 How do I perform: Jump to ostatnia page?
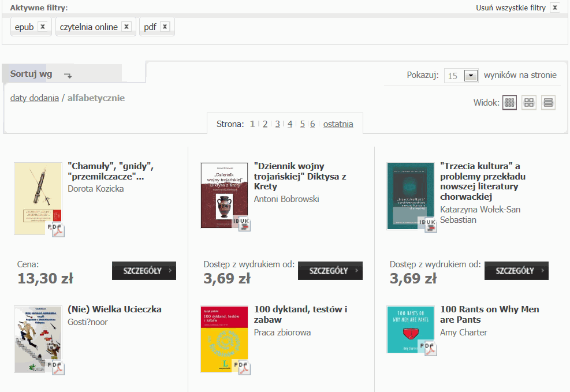[338, 124]
